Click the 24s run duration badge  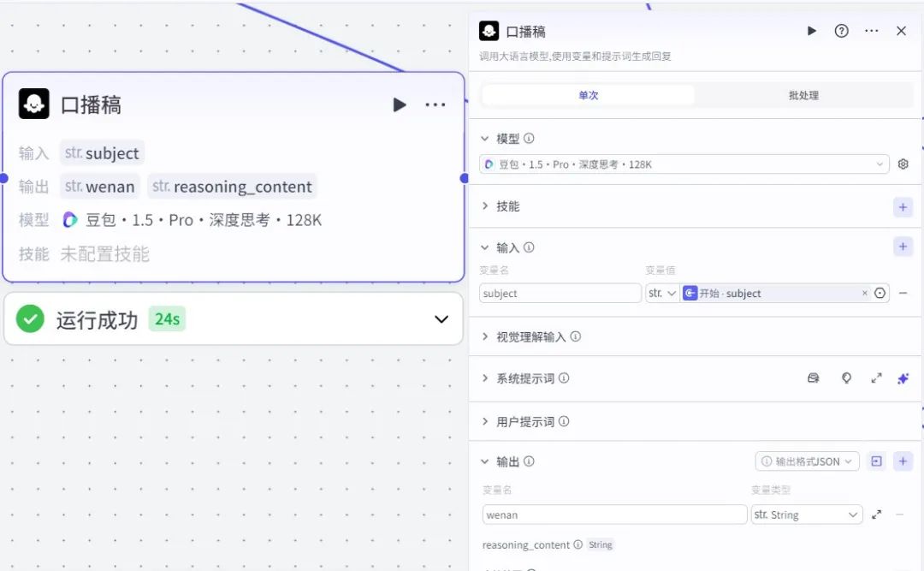click(167, 319)
